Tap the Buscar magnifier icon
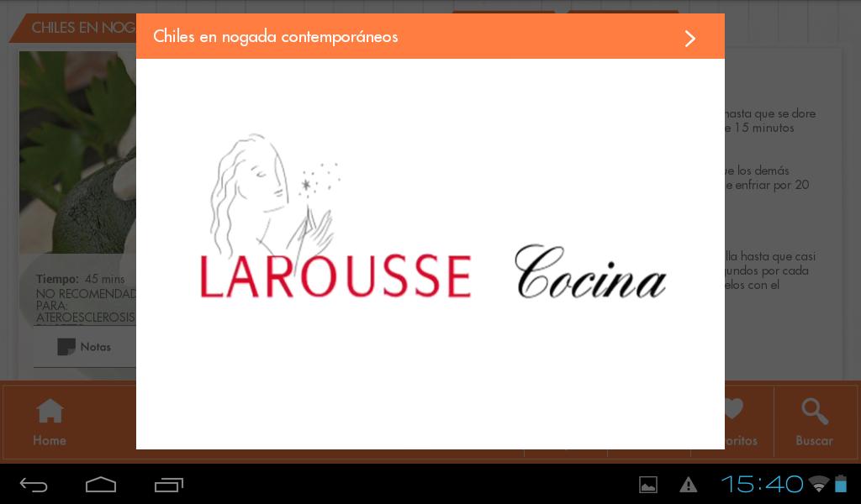Screen dimensions: 861x504 (814, 412)
